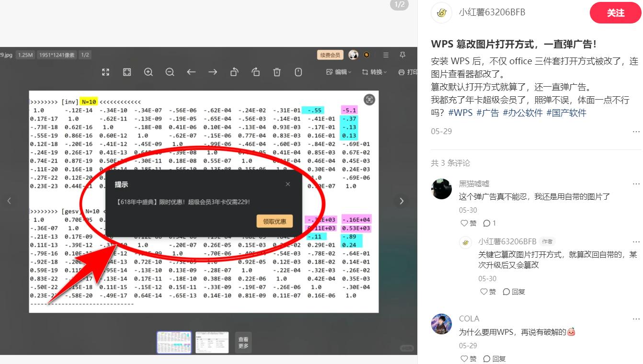The height and width of the screenshot is (364, 643).
Task: Pin the viewer window with the pin icon
Action: coord(402,55)
